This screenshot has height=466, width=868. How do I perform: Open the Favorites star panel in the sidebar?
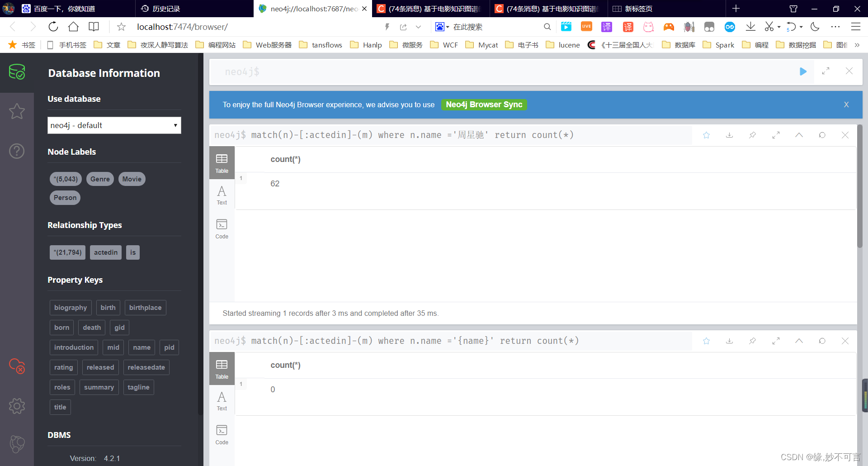[x=17, y=111]
